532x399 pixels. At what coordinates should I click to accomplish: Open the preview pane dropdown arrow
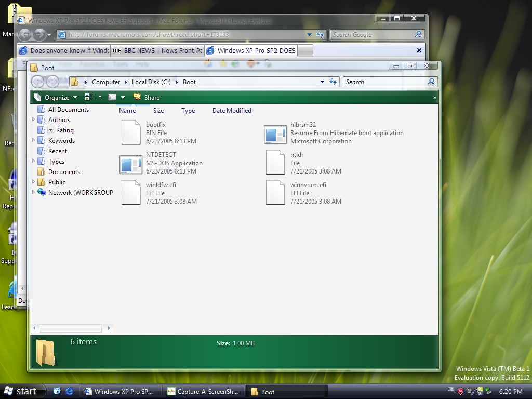pos(123,97)
